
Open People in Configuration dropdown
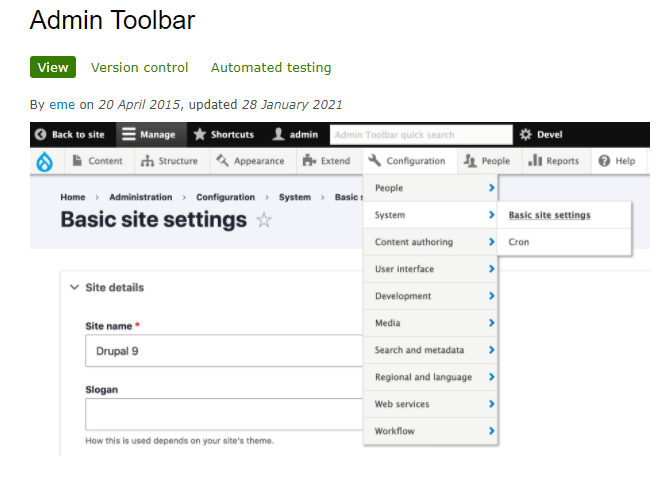[x=430, y=188]
